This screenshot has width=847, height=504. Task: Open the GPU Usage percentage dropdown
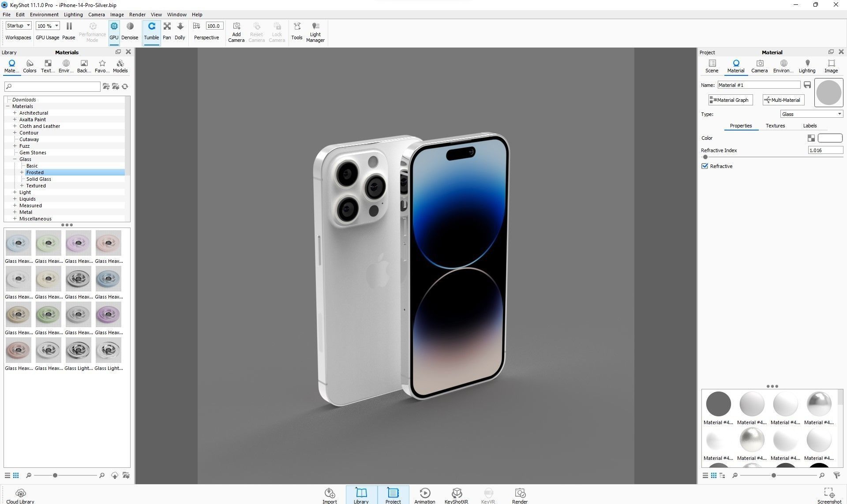(48, 26)
